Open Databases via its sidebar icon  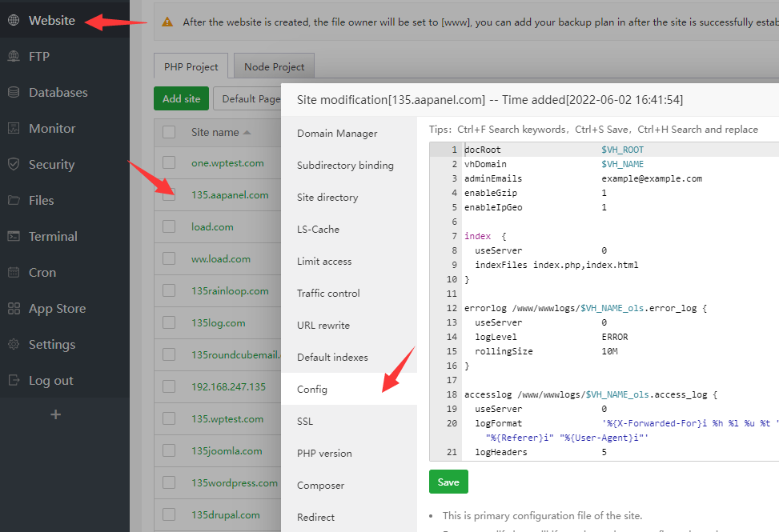tap(14, 92)
